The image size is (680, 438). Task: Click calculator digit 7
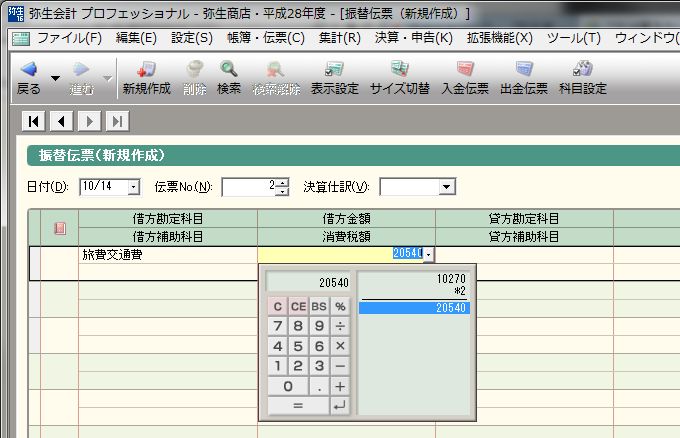click(278, 326)
